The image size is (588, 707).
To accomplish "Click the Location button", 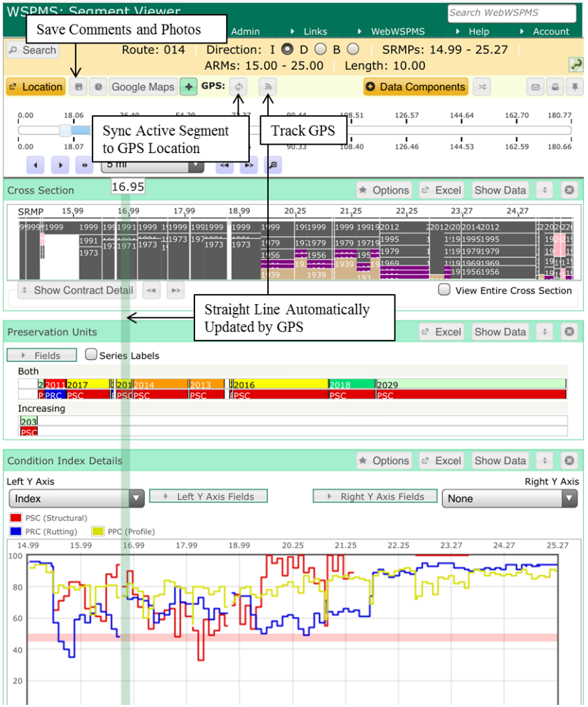I will click(x=36, y=87).
